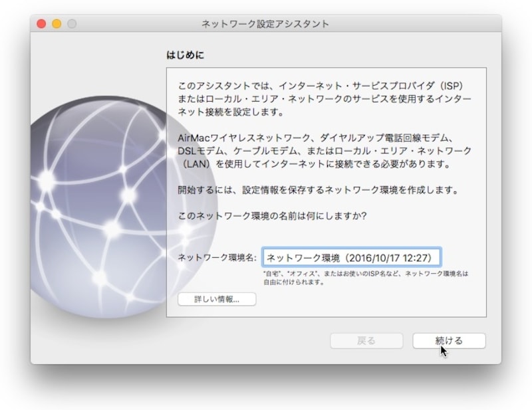This screenshot has height=410, width=532.
Task: Select the はじめに heading
Action: point(185,56)
